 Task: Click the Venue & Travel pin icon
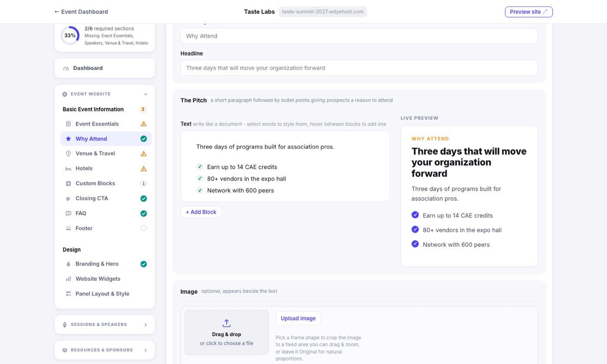point(68,153)
